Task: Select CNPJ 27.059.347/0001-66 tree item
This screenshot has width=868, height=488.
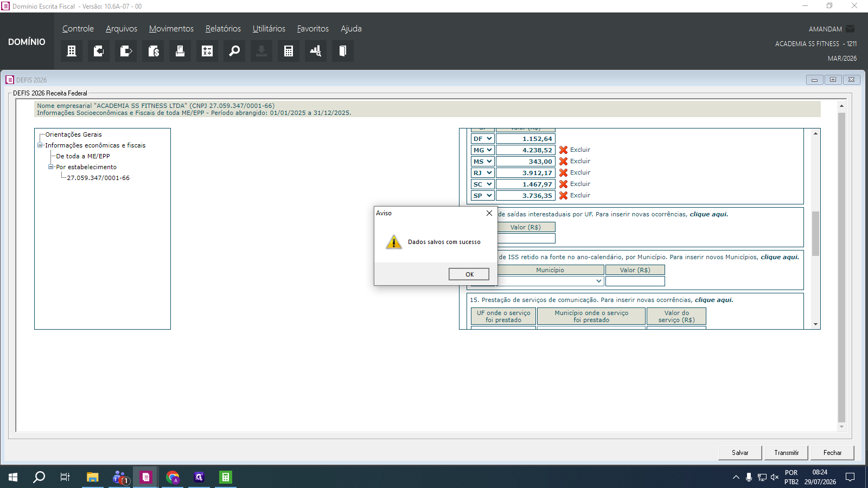Action: (98, 178)
